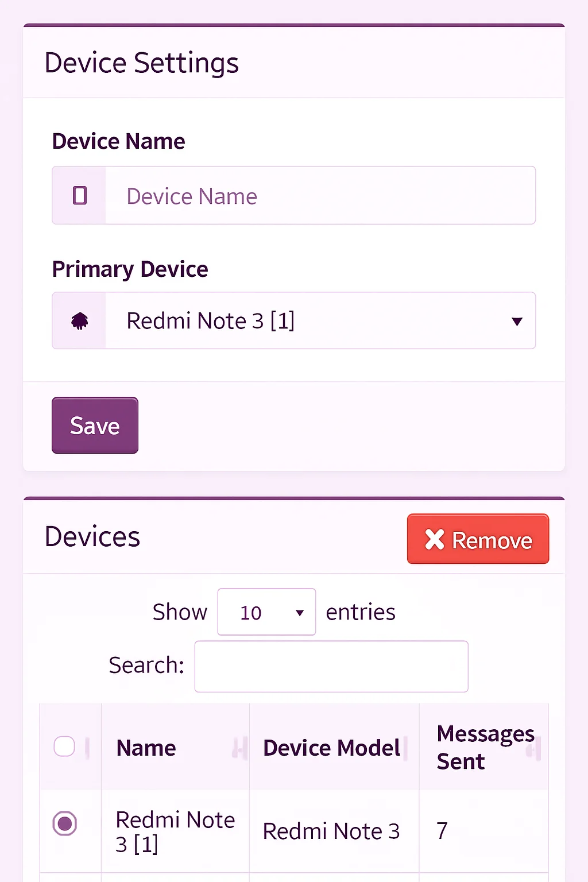Sort the table by Name header
The width and height of the screenshot is (588, 882).
[146, 748]
